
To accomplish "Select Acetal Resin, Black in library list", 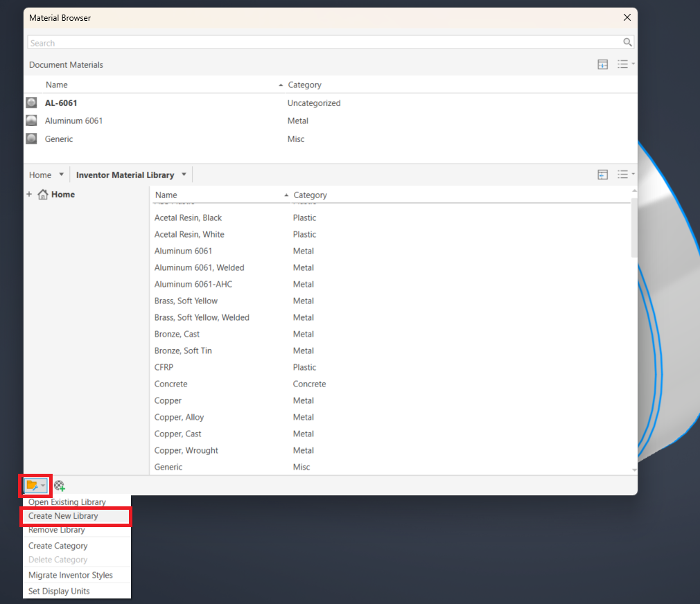I will (x=188, y=217).
